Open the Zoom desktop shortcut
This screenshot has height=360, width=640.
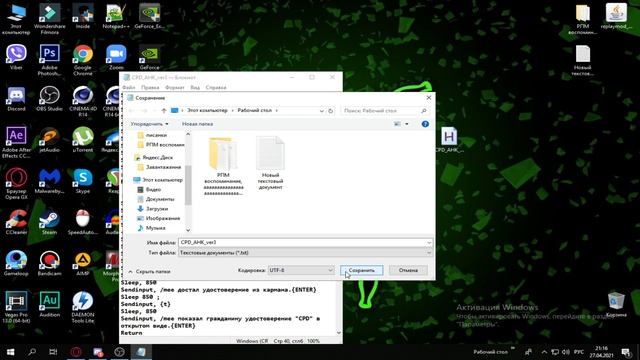click(x=116, y=58)
